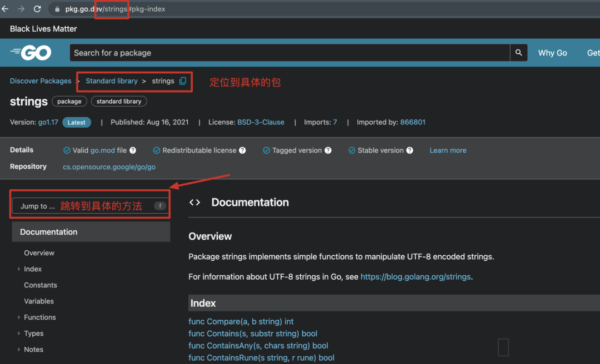Click the 'f' shortcut badge in Jump to
This screenshot has height=364, width=600.
pos(160,206)
